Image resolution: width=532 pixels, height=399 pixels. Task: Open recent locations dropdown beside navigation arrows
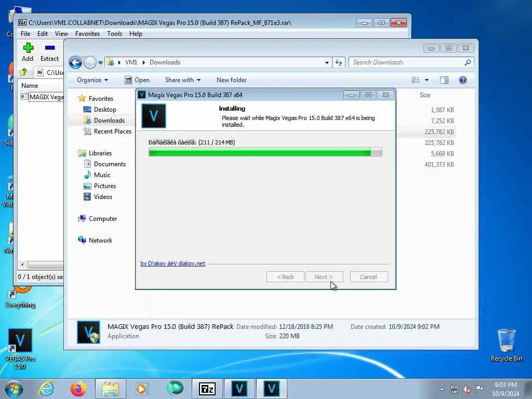click(100, 63)
